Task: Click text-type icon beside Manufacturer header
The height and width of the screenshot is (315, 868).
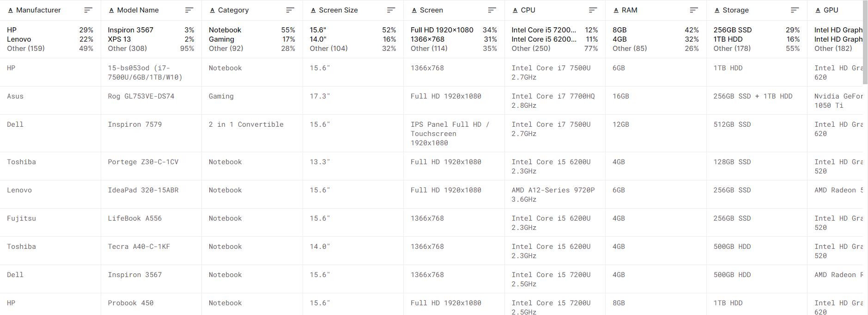Action: pyautogui.click(x=10, y=10)
